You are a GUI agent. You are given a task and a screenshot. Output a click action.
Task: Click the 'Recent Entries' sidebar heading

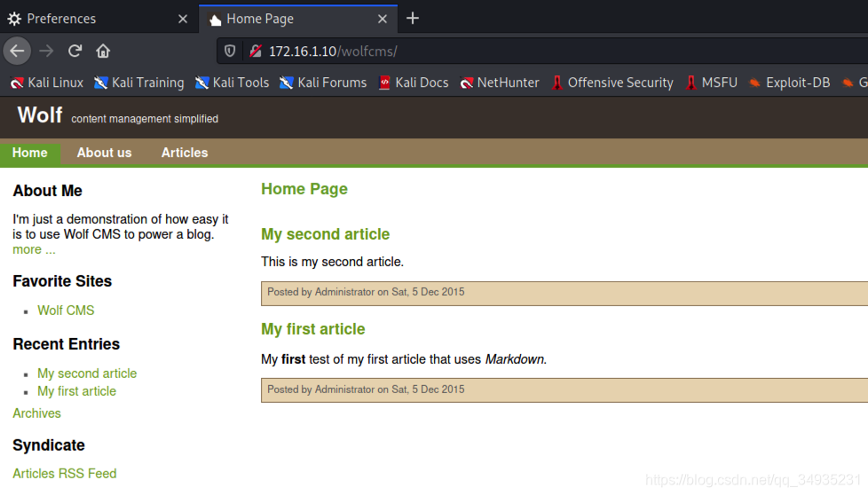tap(67, 344)
